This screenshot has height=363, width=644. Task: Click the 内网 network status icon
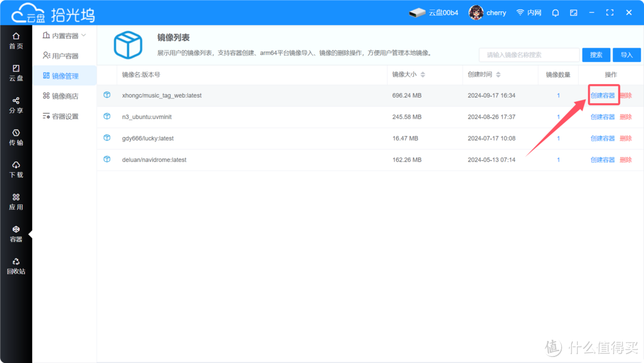coord(528,13)
